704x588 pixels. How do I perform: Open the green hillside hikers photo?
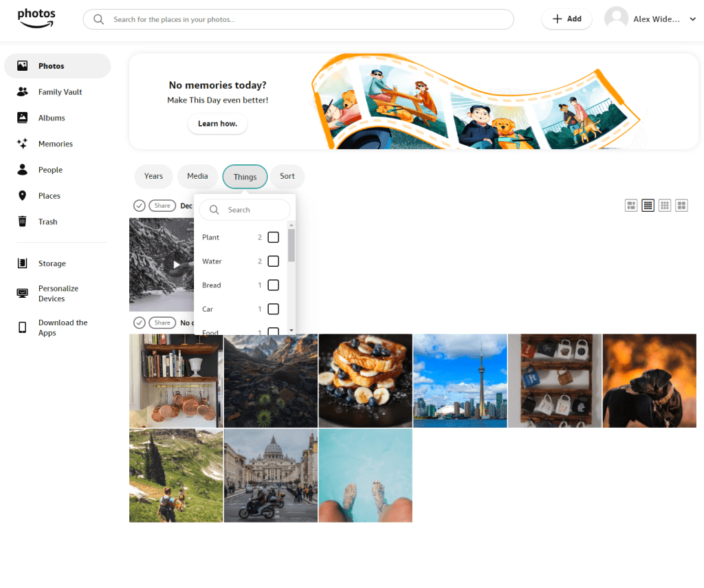pos(176,475)
